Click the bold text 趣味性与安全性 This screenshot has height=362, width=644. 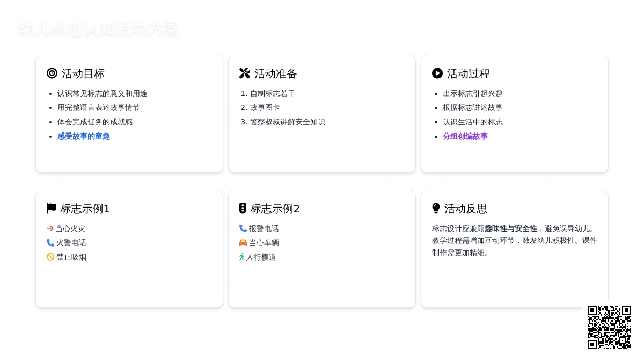coord(511,228)
